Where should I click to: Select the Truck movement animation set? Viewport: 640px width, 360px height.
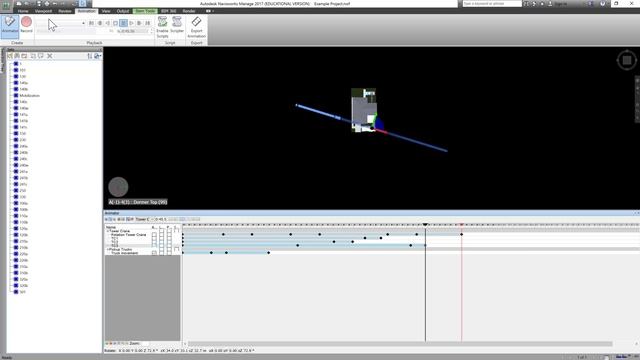(x=124, y=253)
